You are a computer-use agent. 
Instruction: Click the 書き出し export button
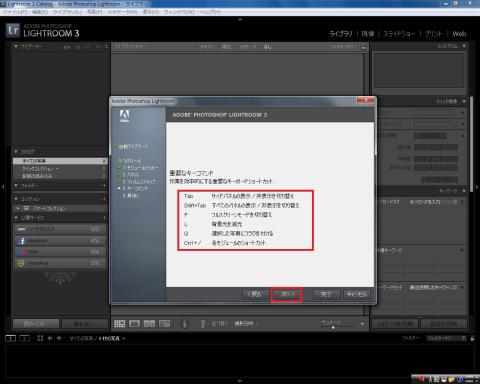click(85, 323)
